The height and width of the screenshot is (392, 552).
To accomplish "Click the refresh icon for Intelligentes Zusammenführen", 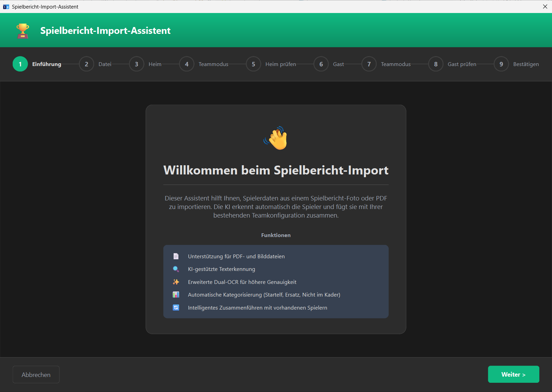I will pos(176,308).
